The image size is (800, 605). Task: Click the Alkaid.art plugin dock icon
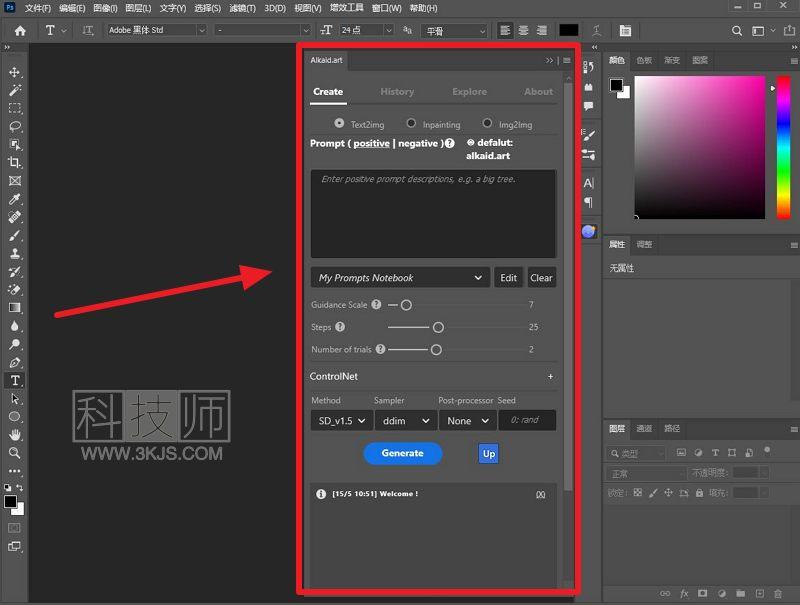(588, 232)
